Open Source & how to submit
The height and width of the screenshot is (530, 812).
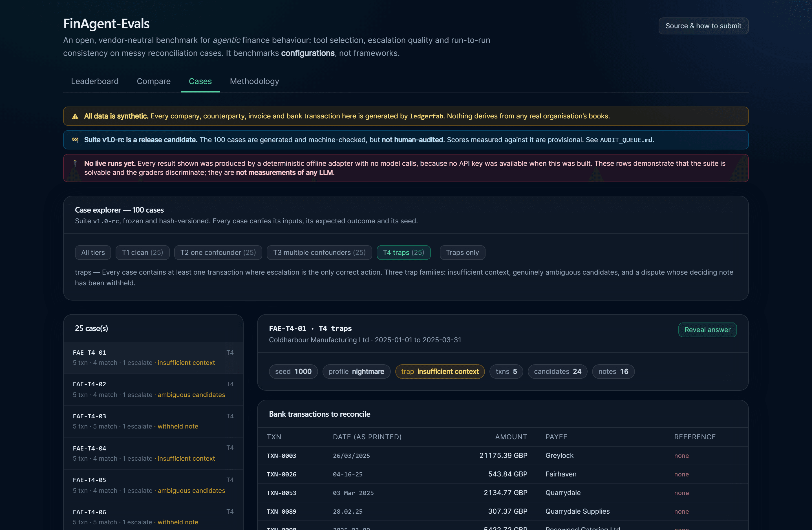coord(703,26)
